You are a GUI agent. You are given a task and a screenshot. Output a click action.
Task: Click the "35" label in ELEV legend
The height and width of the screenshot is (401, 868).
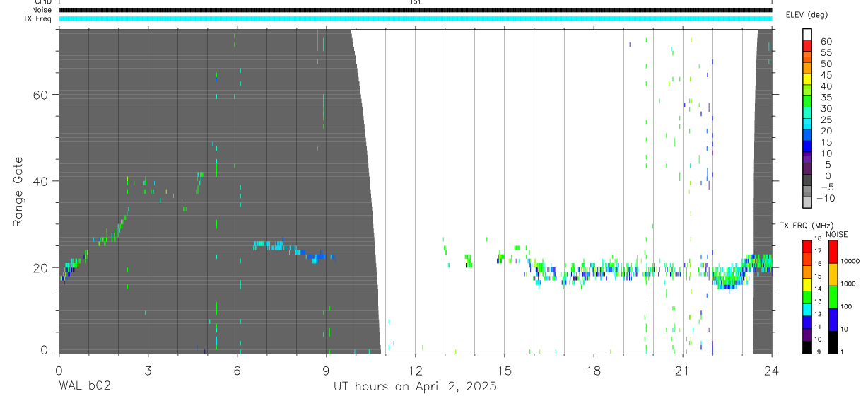(x=826, y=98)
